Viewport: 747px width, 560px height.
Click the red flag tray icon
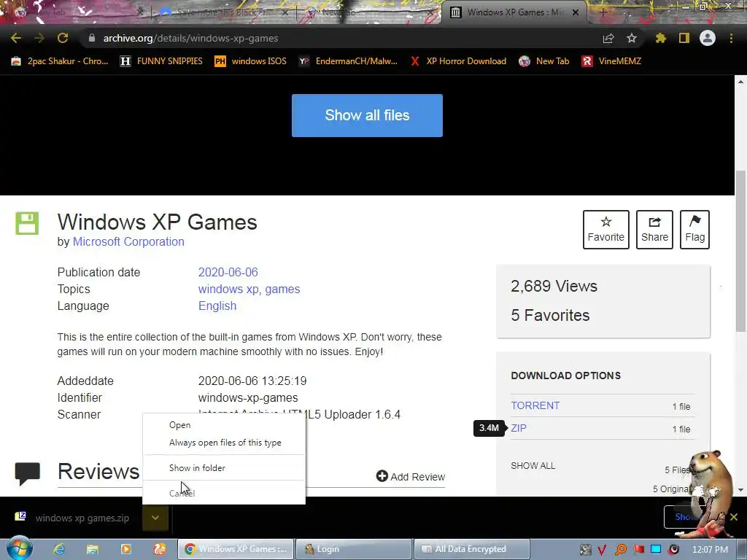pyautogui.click(x=638, y=550)
